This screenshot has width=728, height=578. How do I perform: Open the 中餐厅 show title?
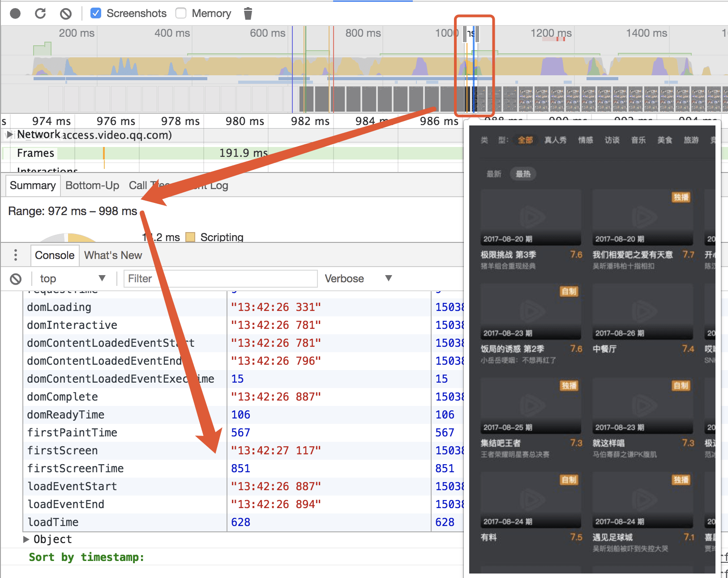[x=604, y=349]
